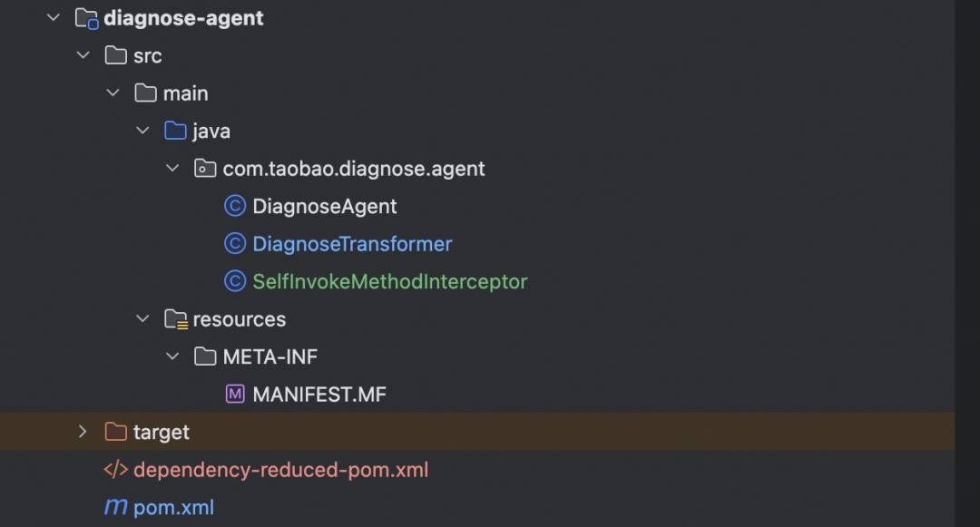Collapse the main folder chevron
Image resolution: width=980 pixels, height=527 pixels.
coord(113,93)
